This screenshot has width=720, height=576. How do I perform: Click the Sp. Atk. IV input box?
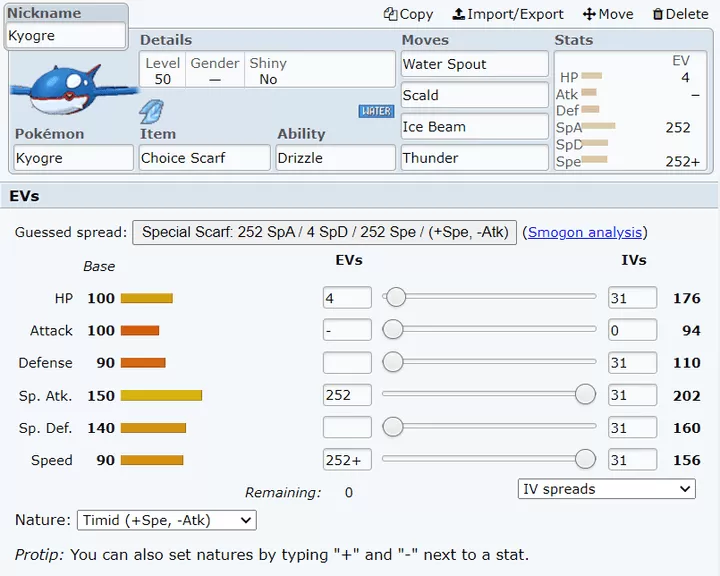coord(632,395)
